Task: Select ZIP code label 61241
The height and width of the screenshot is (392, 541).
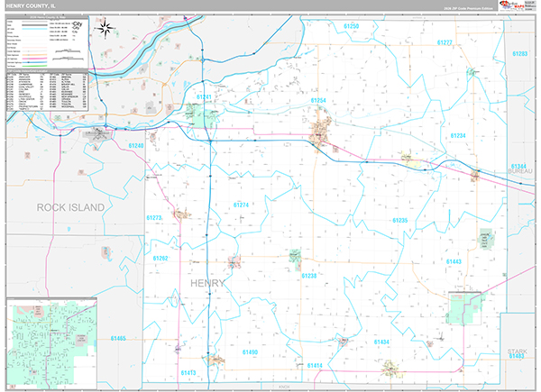Action: click(204, 97)
